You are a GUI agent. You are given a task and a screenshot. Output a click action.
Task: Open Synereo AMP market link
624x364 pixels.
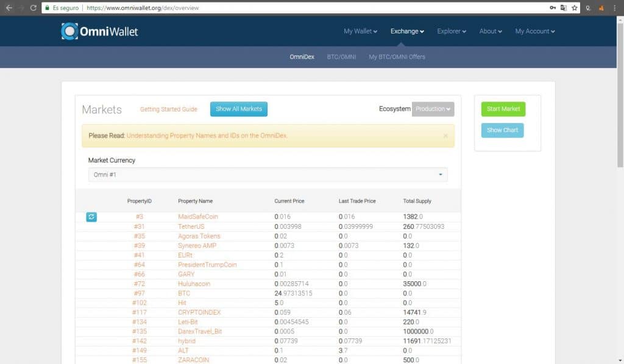click(x=197, y=245)
